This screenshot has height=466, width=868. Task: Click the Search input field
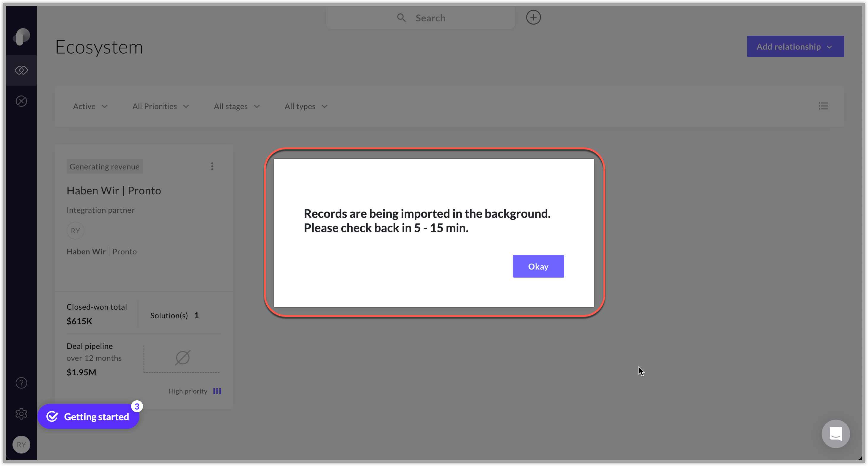click(x=420, y=18)
